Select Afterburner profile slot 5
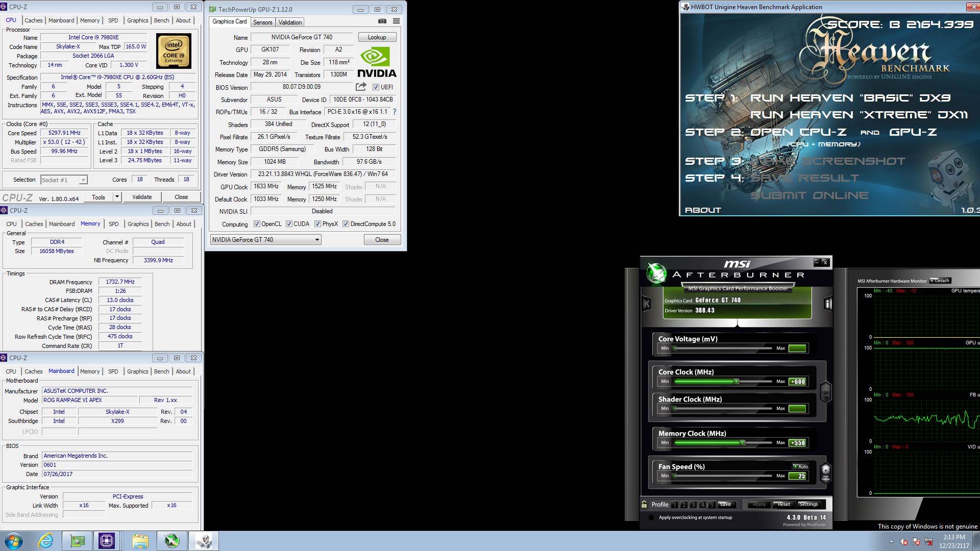Image resolution: width=980 pixels, height=551 pixels. click(712, 505)
